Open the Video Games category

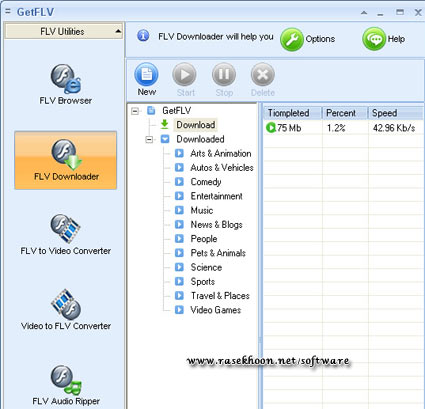215,310
